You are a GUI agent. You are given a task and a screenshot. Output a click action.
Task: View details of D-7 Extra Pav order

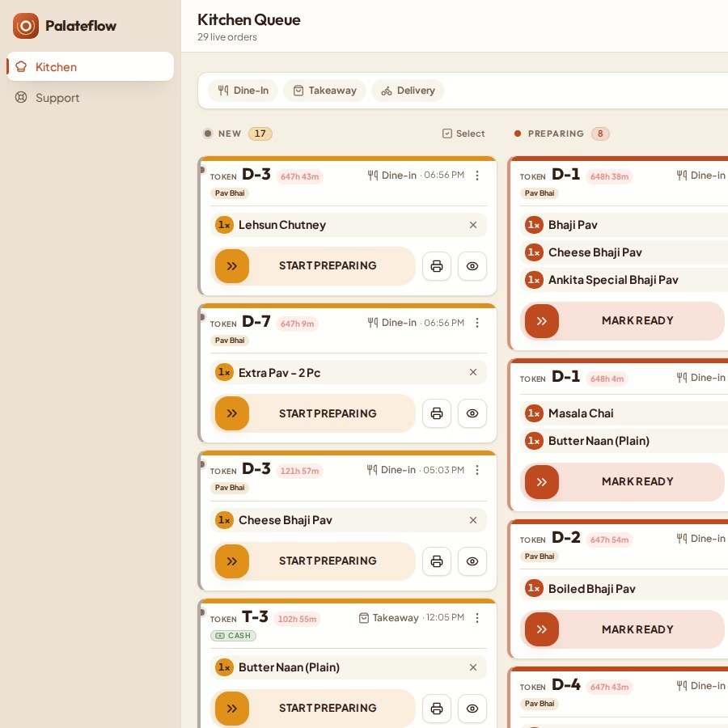pos(472,413)
